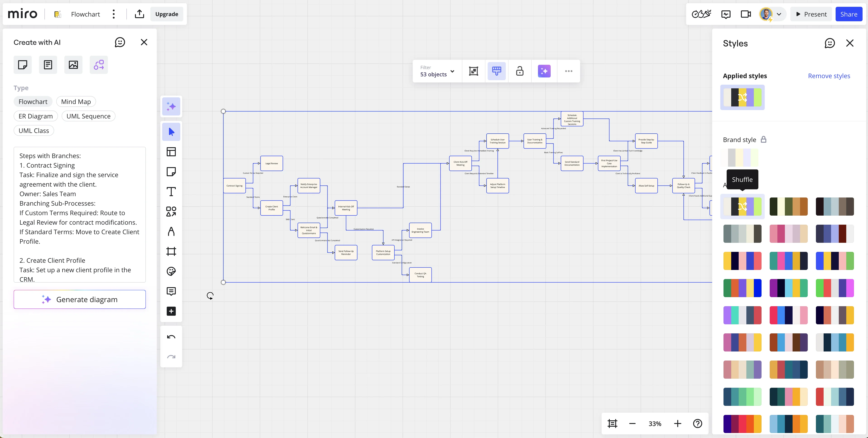Select the Mind Map diagram type

(x=76, y=102)
